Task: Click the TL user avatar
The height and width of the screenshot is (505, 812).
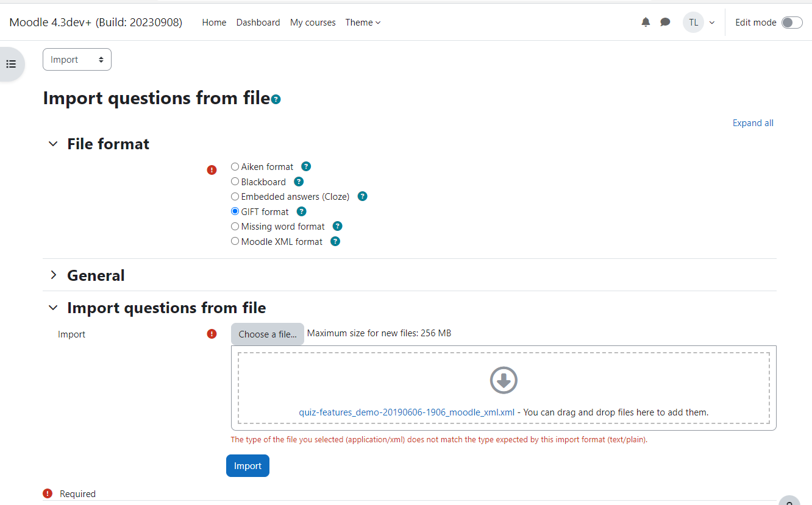Action: tap(693, 23)
